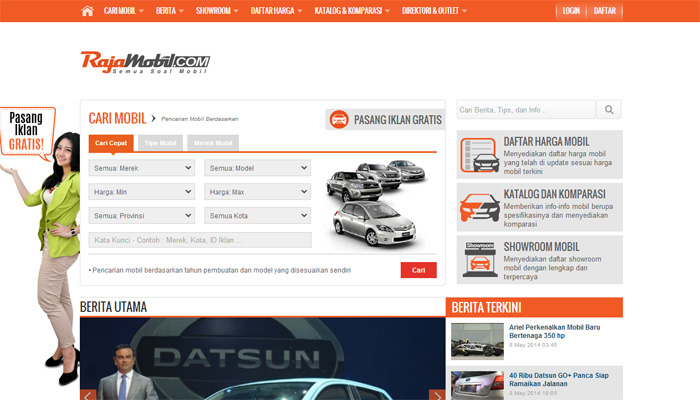This screenshot has width=700, height=400.
Task: Click the Berita Utama heading
Action: 113,307
